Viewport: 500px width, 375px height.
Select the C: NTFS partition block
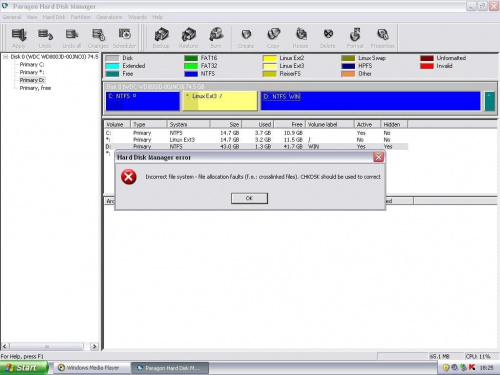(x=143, y=101)
